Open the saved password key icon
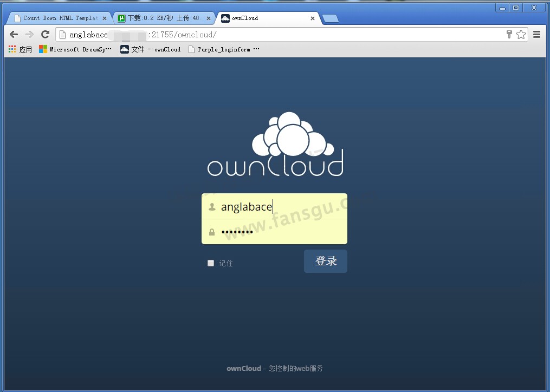550x392 pixels. tap(509, 34)
